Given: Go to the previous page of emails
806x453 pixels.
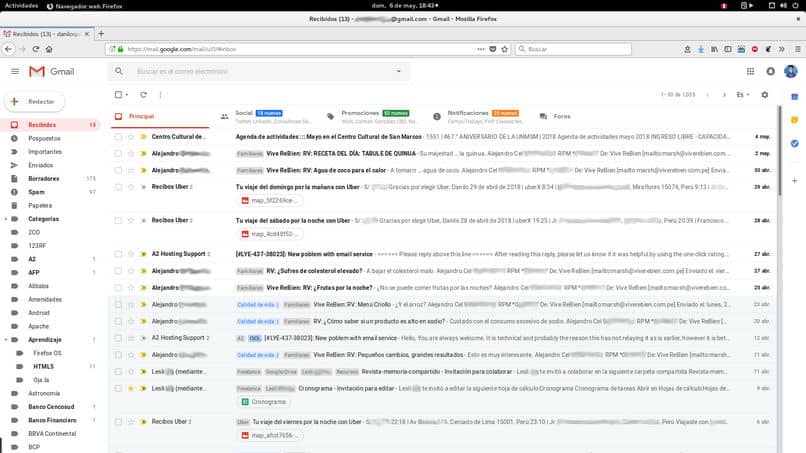Looking at the screenshot, I should point(707,95).
